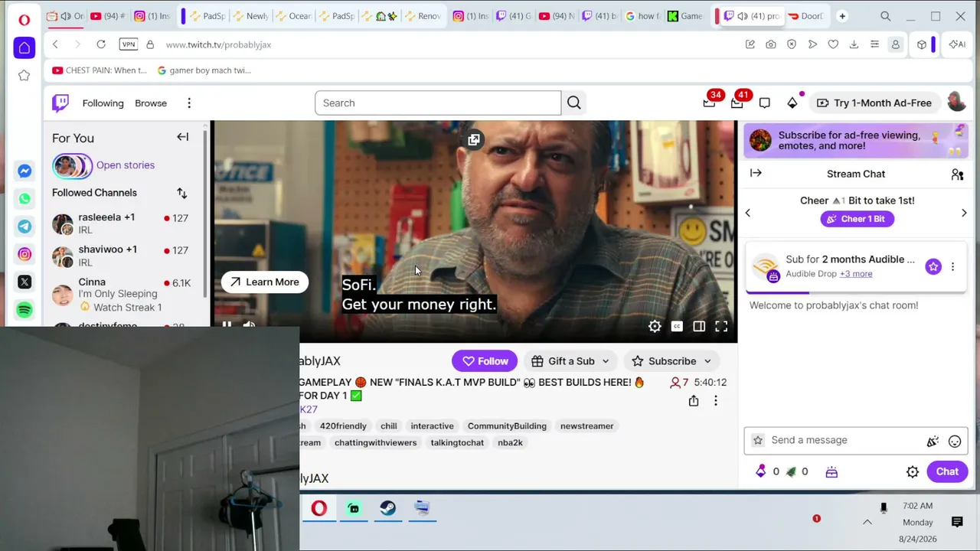
Task: Submit search with the magnifier button
Action: (574, 103)
